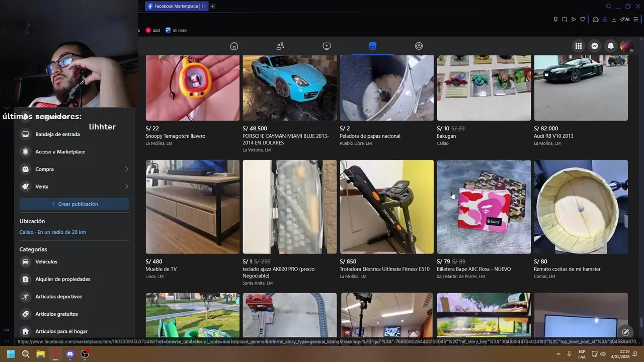
Task: Select the Marketplace storefront icon
Action: tap(372, 46)
